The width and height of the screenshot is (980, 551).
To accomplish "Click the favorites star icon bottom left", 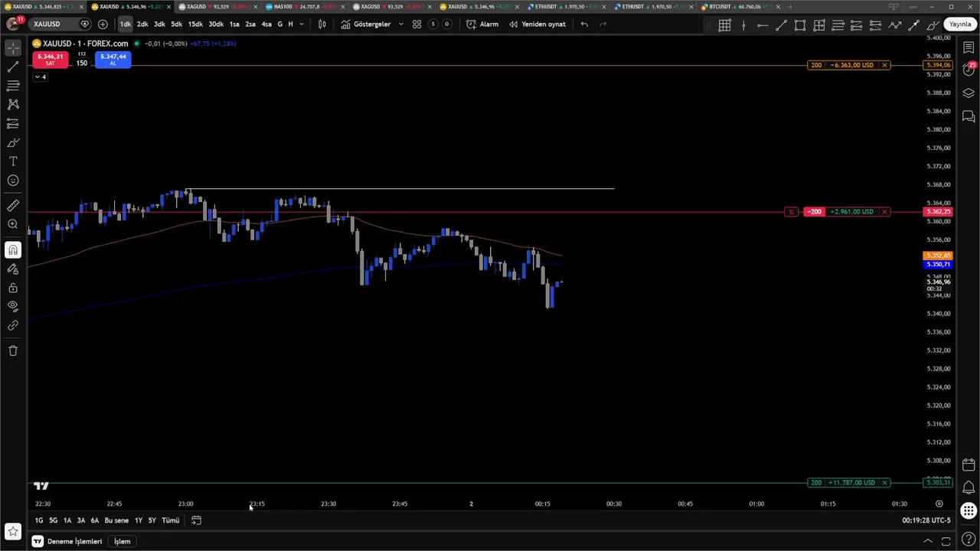I will [13, 530].
